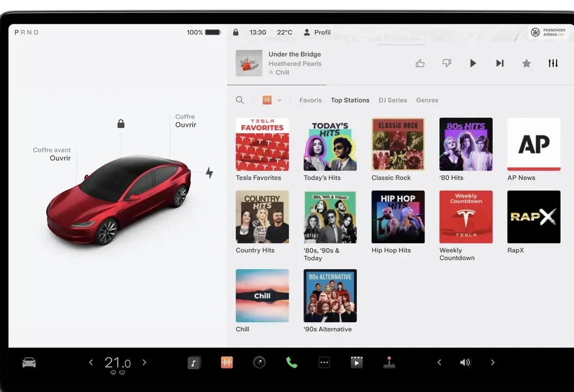Open the Tesla Favorites station
Screen dimensions: 574x392
(262, 144)
